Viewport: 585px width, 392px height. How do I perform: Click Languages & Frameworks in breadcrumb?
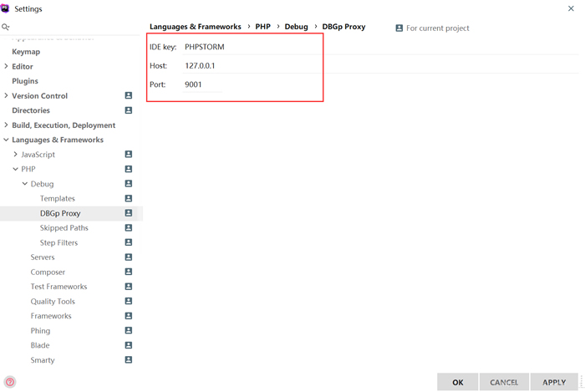pos(196,27)
